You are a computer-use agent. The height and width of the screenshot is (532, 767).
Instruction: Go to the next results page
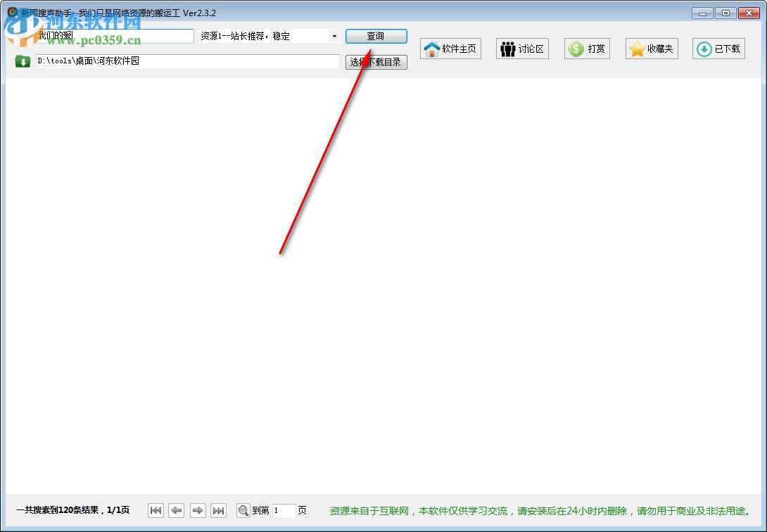(x=198, y=510)
